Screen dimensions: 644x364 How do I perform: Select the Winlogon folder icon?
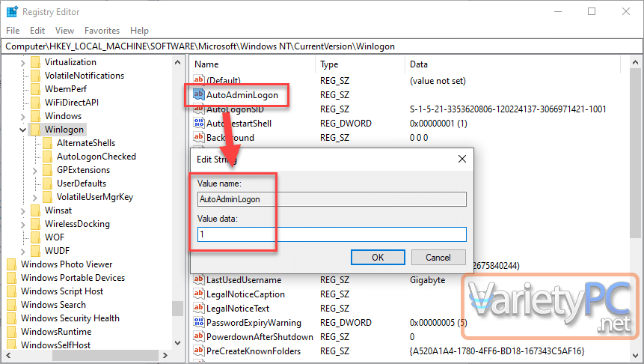click(36, 130)
